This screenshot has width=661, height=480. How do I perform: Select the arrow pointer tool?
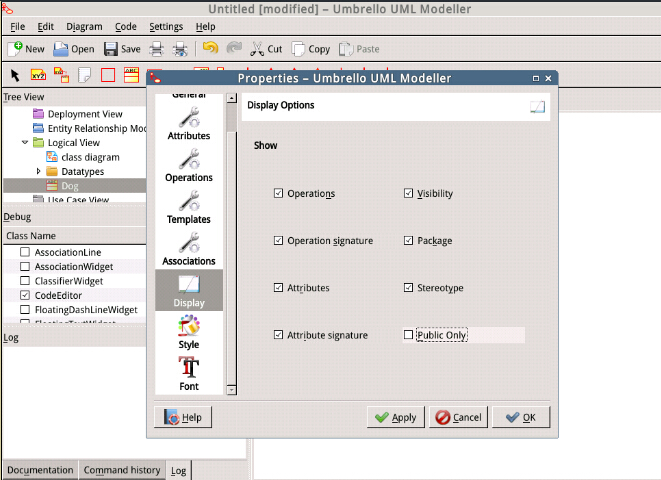[x=15, y=75]
